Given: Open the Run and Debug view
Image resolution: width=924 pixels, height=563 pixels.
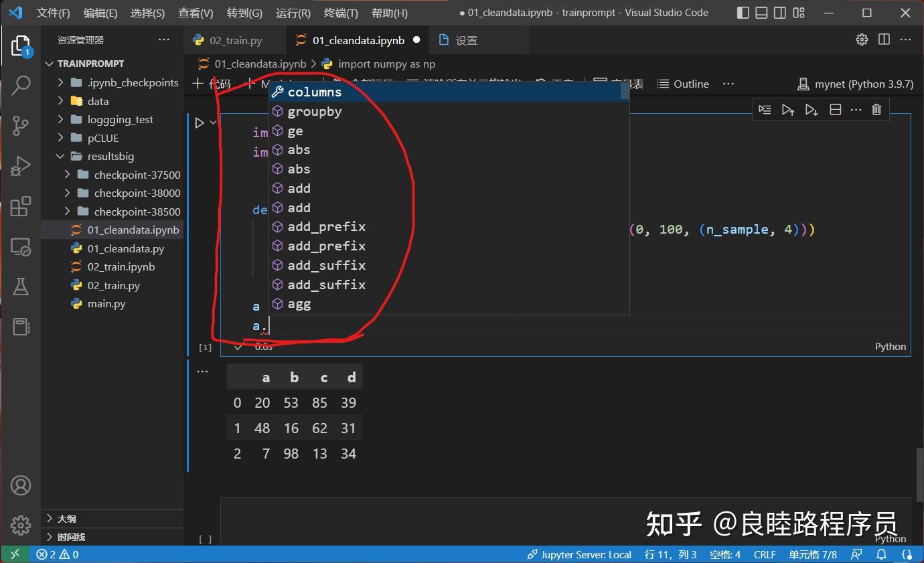Looking at the screenshot, I should (x=21, y=165).
